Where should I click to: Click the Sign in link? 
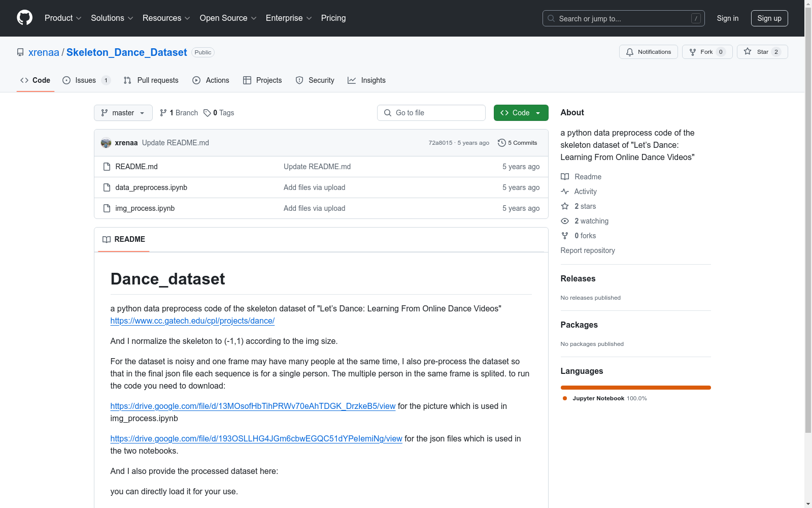point(727,18)
